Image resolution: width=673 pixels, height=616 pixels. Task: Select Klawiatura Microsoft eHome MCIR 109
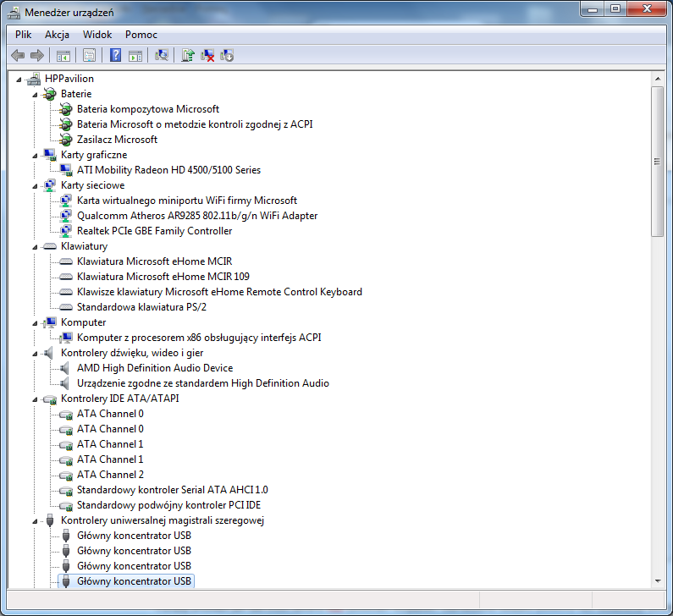[x=163, y=277]
